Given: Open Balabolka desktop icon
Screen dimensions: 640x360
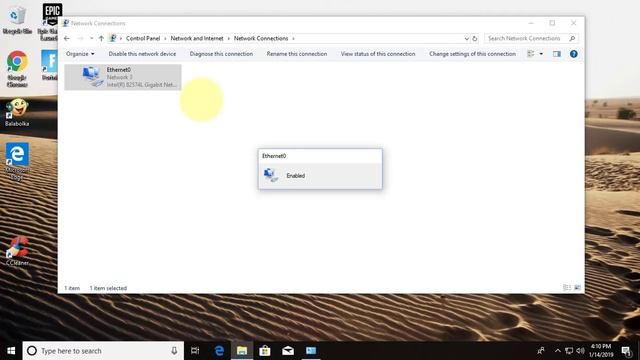Looking at the screenshot, I should tap(17, 113).
